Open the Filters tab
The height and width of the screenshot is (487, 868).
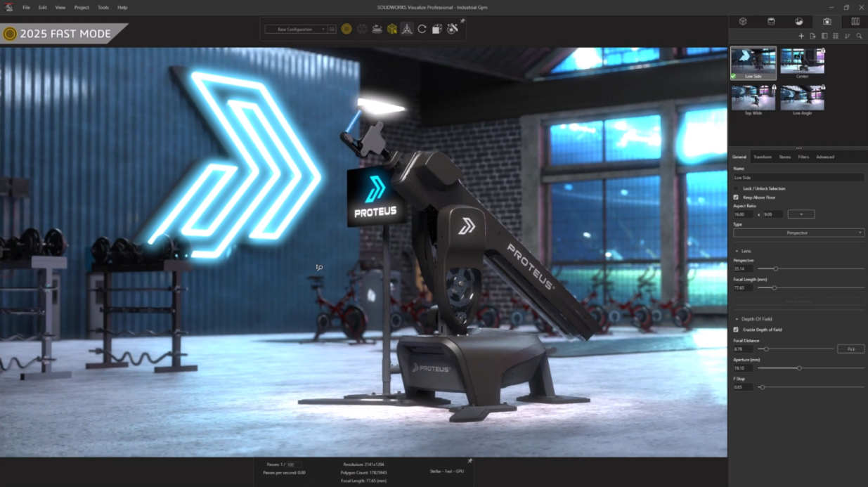803,157
